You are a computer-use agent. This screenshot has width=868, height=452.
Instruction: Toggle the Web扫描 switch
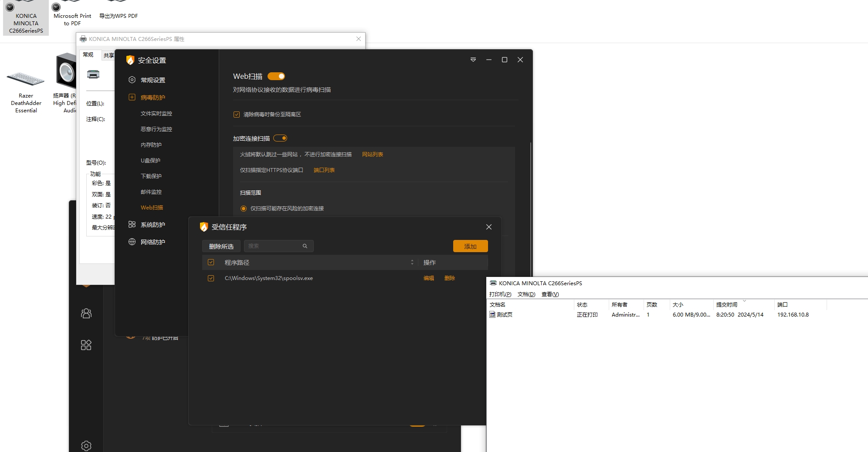coord(276,76)
